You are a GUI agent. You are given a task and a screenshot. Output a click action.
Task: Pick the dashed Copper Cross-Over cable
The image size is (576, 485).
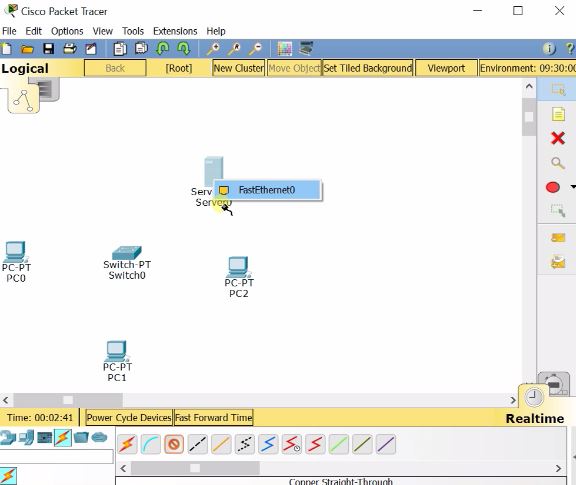coord(198,444)
